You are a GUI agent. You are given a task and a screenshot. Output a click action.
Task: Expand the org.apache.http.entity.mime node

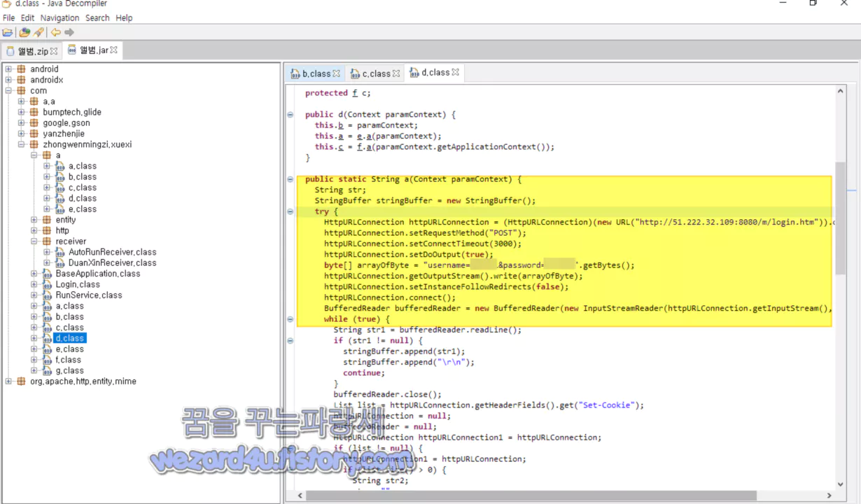coord(9,381)
